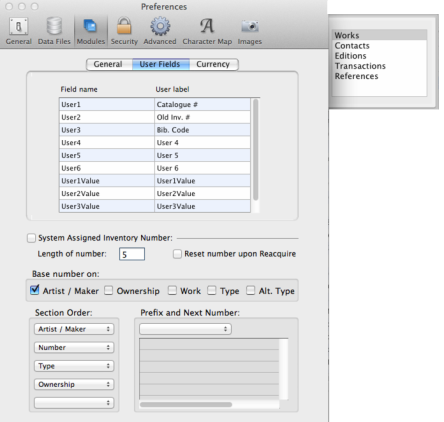Open the Number section order dropdown
The width and height of the screenshot is (444, 422).
point(74,348)
